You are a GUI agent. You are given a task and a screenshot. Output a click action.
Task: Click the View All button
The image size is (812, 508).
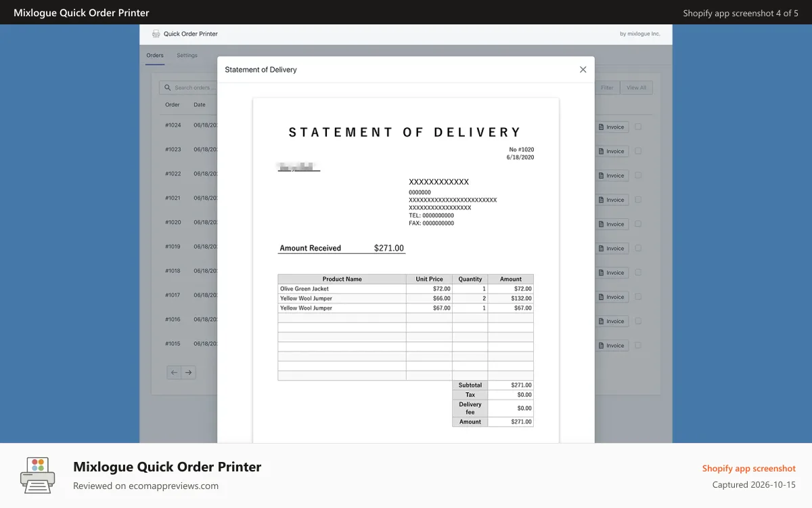coord(636,87)
